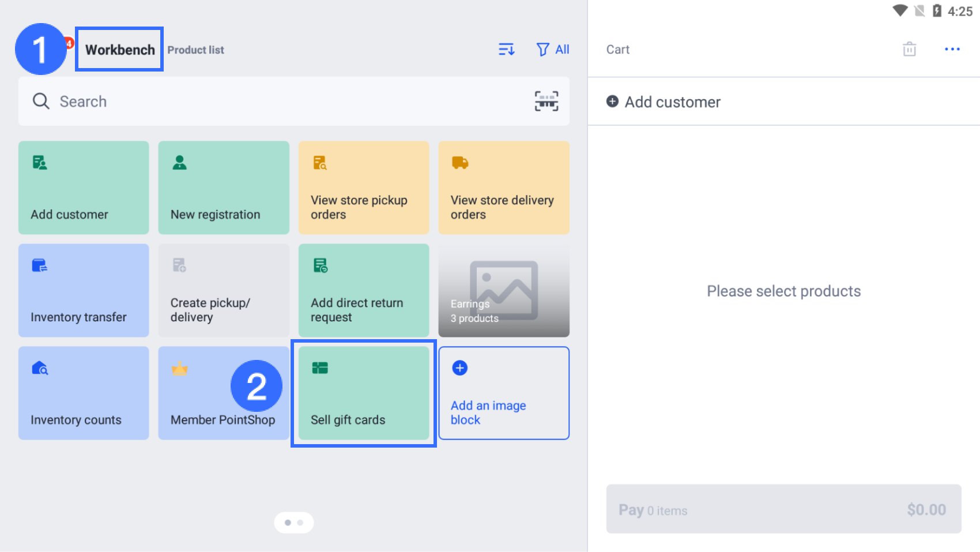Screen dimensions: 980x552
Task: Open the Earrings 3 products thumbnail
Action: click(x=504, y=290)
